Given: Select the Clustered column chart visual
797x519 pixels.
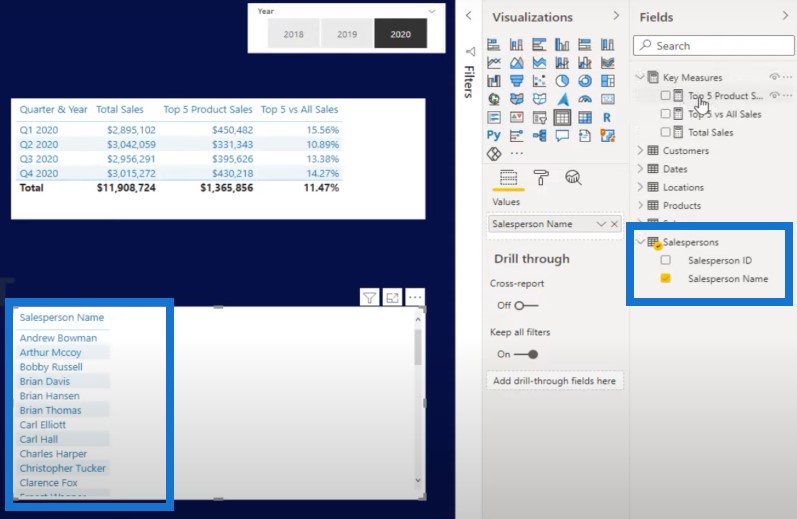Looking at the screenshot, I should [x=562, y=45].
